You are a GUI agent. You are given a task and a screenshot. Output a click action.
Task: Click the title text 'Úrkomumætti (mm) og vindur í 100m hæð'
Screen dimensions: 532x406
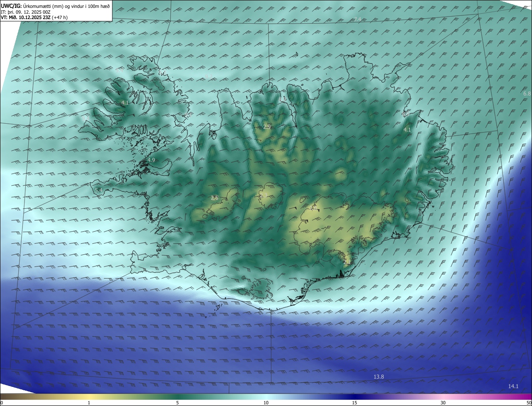pyautogui.click(x=66, y=5)
